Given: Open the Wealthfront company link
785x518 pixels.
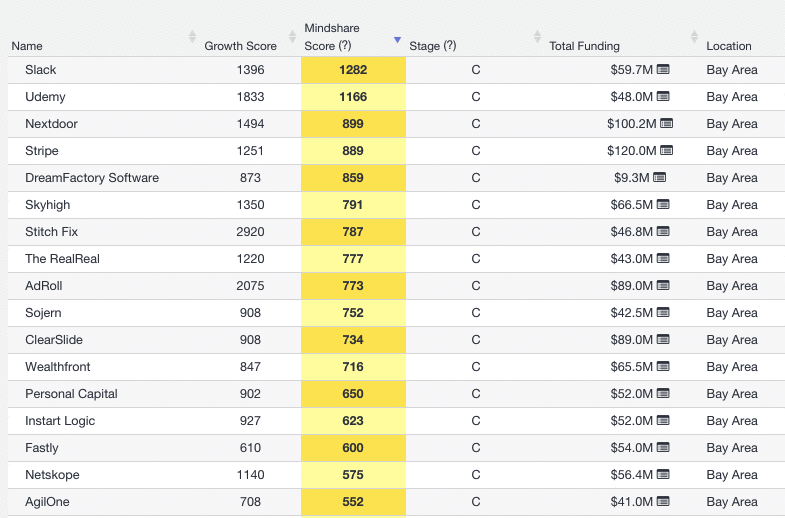Looking at the screenshot, I should click(58, 367).
